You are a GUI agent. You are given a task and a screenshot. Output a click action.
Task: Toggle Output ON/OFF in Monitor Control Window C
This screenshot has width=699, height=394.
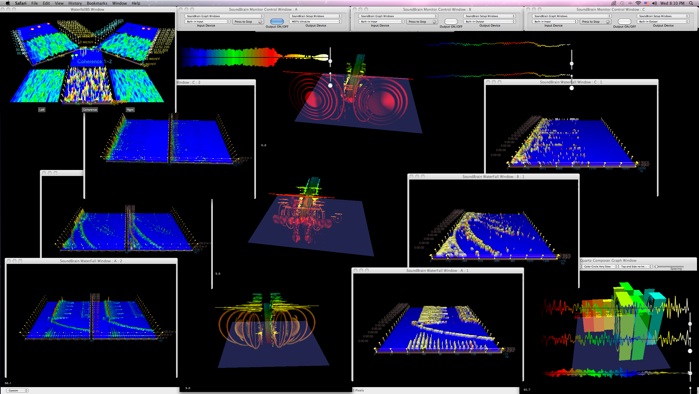point(625,21)
